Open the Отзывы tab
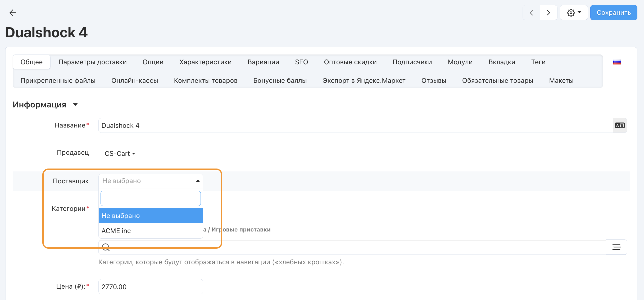This screenshot has height=300, width=644. point(434,81)
